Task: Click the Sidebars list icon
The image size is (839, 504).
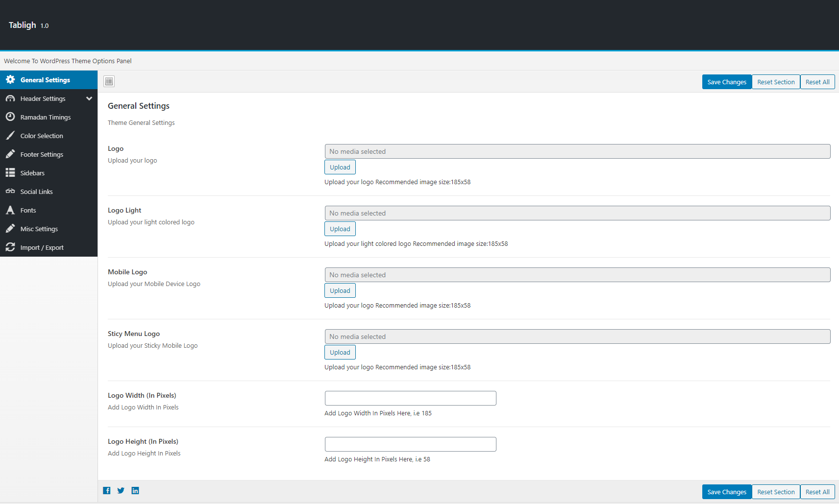Action: [x=10, y=173]
